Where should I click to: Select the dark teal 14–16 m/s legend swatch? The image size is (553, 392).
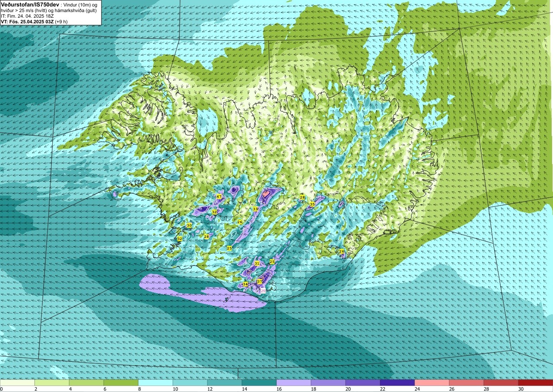coord(259,383)
